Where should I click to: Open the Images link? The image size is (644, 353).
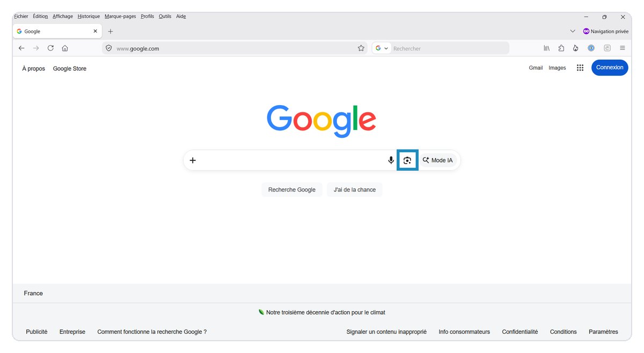click(x=557, y=68)
